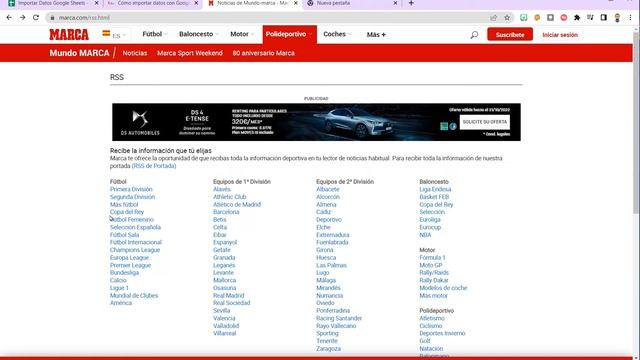The height and width of the screenshot is (360, 640).
Task: Open the Ciclismo RSS link
Action: [x=431, y=326]
